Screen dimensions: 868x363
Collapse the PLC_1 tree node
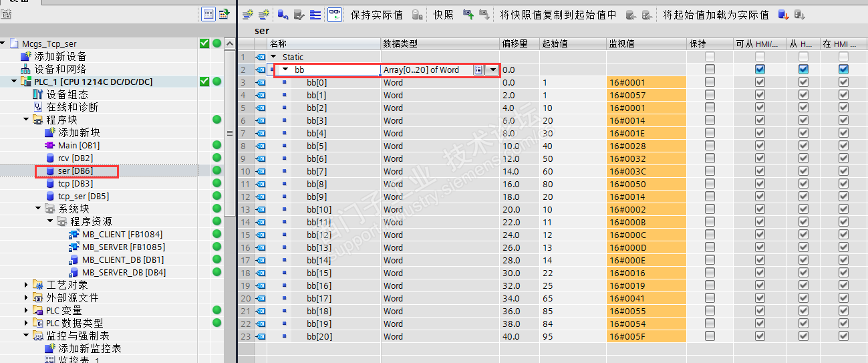14,82
